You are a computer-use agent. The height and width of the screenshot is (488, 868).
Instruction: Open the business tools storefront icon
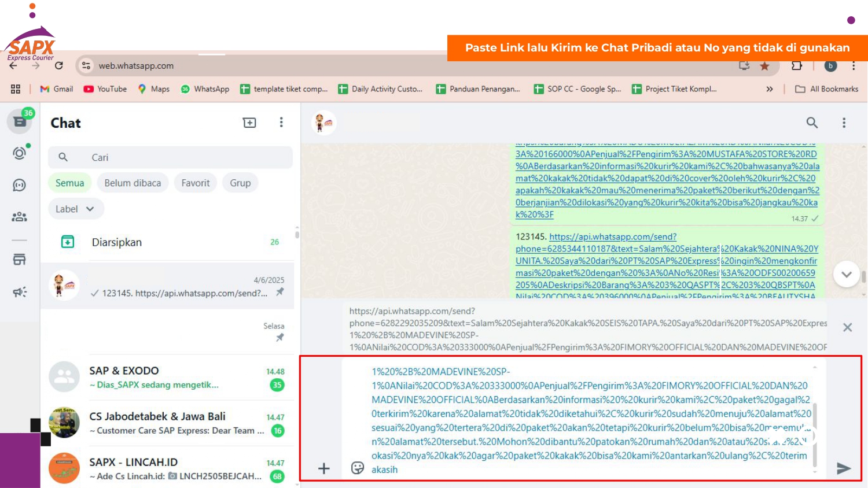click(x=20, y=260)
